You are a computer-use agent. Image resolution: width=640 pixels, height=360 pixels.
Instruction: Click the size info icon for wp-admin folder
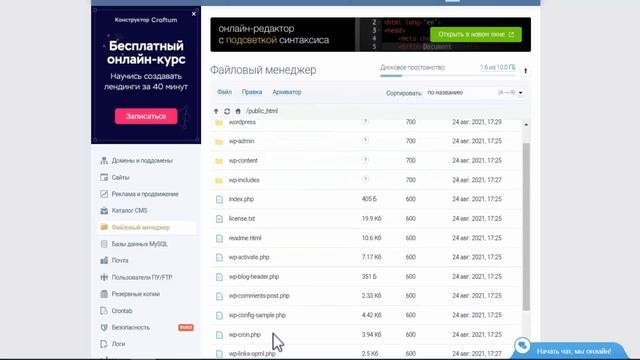[365, 140]
